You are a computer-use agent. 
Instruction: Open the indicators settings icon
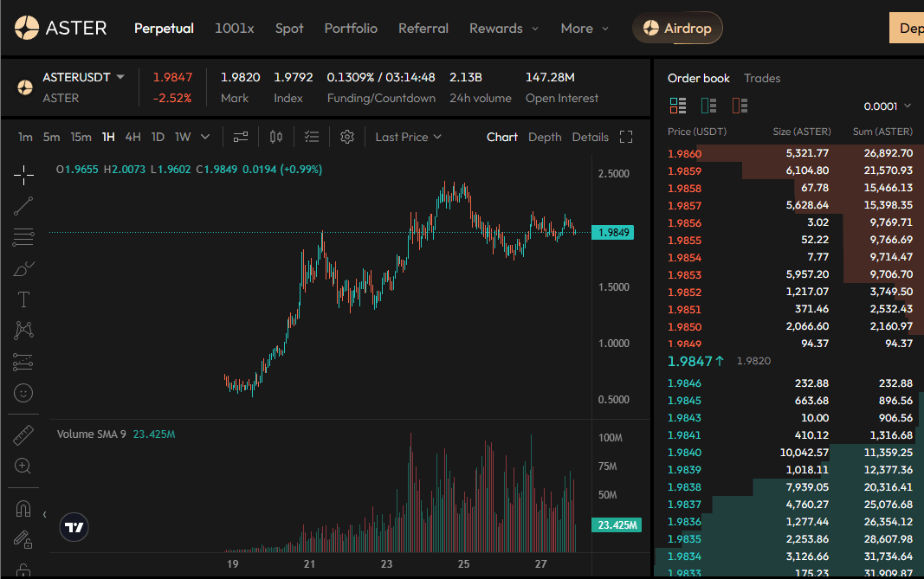(241, 138)
